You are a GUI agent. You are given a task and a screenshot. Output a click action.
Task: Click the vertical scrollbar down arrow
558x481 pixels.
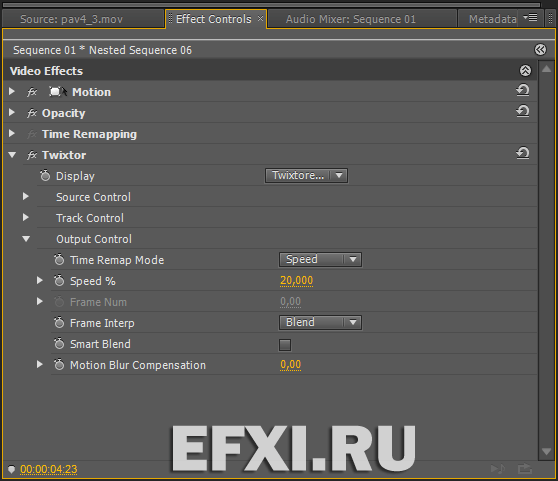coord(546,451)
